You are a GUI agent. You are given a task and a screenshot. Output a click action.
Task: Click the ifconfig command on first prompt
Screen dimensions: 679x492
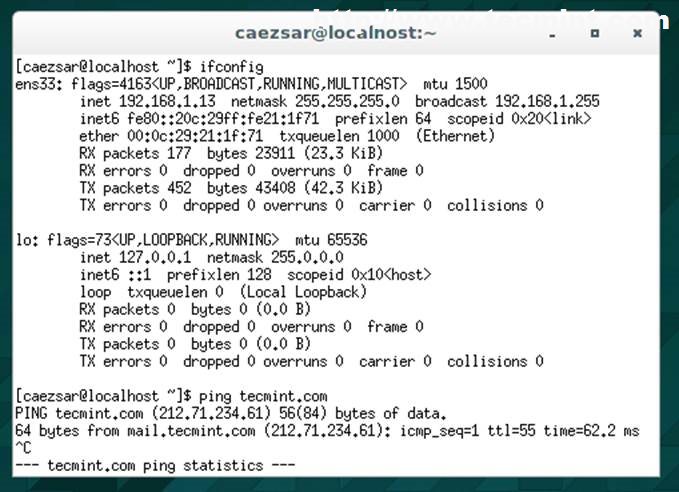(231, 67)
